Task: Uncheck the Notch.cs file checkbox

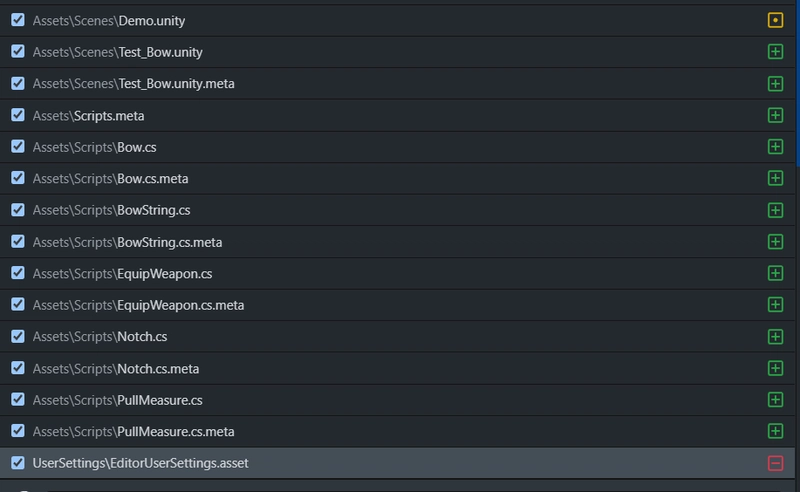Action: [x=18, y=336]
